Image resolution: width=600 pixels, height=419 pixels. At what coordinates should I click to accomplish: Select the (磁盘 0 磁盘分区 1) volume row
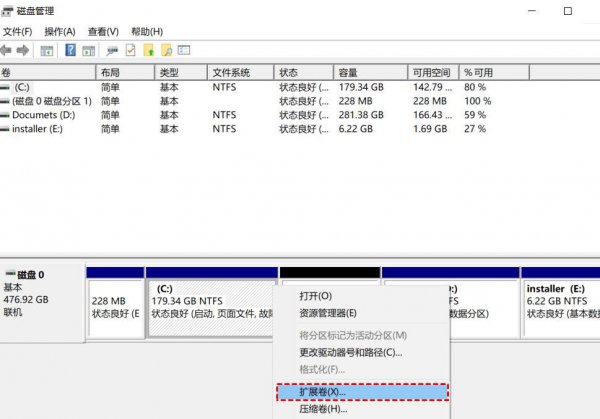pos(264,101)
